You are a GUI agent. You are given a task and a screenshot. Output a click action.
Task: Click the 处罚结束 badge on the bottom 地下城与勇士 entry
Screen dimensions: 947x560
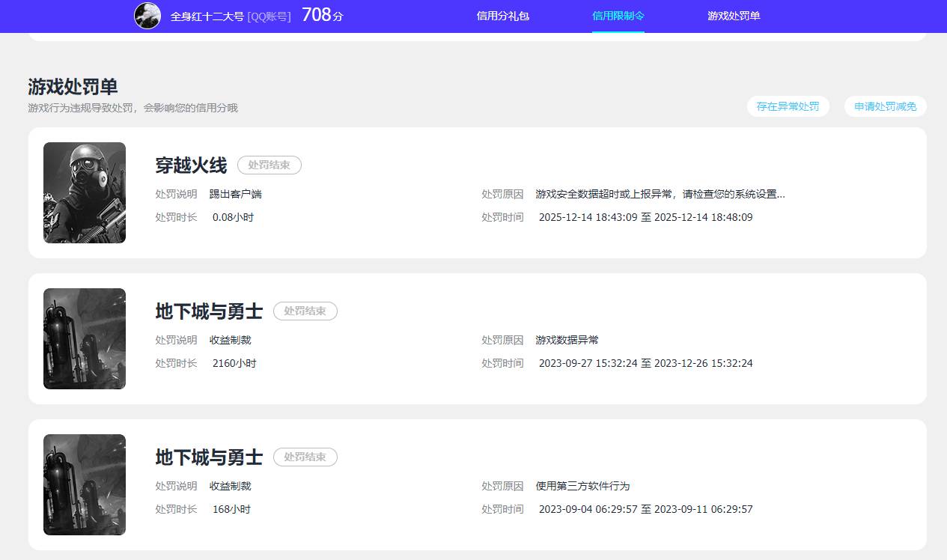(305, 457)
